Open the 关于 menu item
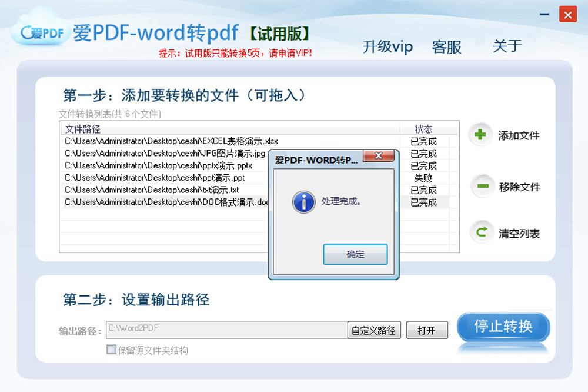This screenshot has width=588, height=392. [x=507, y=46]
